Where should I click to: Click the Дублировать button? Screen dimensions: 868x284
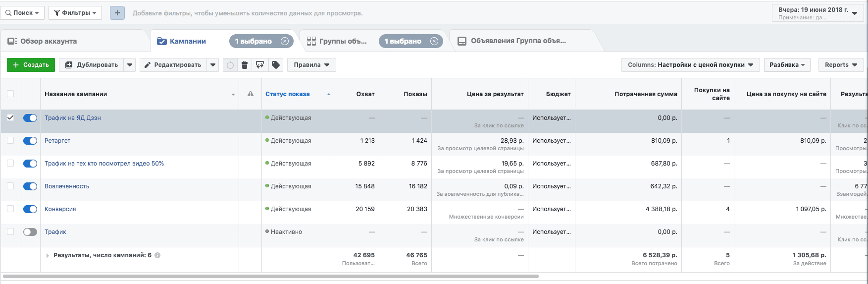tap(92, 65)
